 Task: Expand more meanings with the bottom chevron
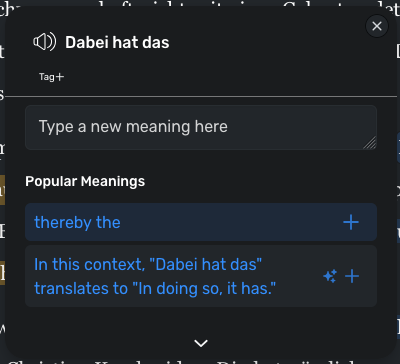click(x=201, y=343)
